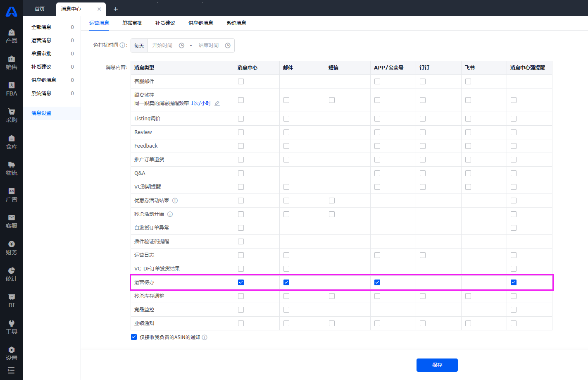Check 竞品监控 邮件 checkbox
Screen dimensions: 588x380
286,310
